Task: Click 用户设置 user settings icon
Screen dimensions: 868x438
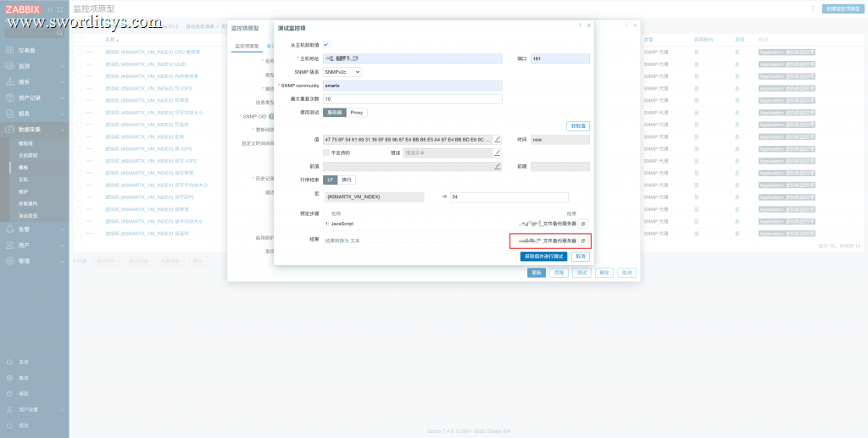Action: (x=9, y=410)
